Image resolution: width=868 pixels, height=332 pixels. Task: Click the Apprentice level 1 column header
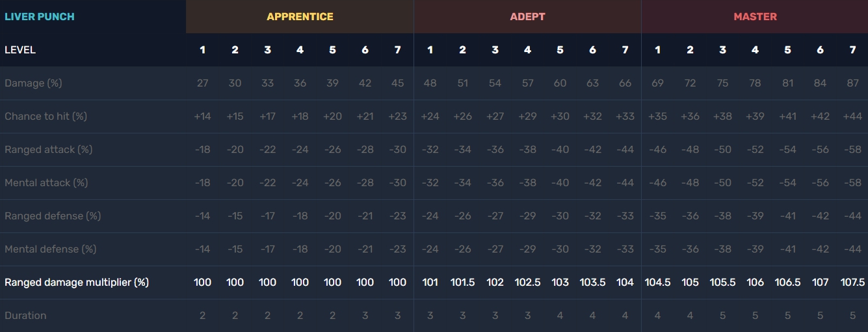(202, 50)
